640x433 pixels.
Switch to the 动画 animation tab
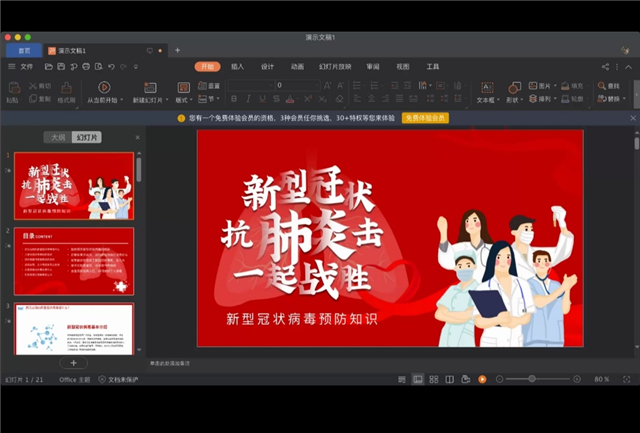pyautogui.click(x=297, y=67)
